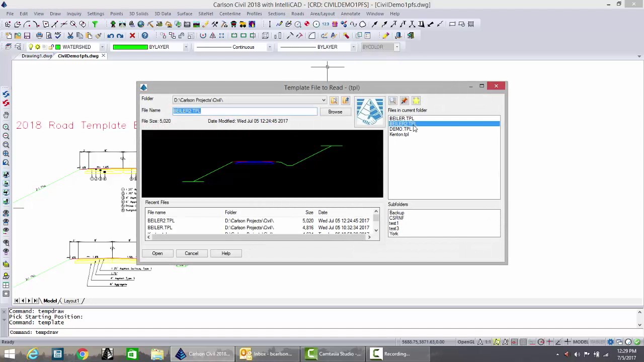The image size is (644, 362).
Task: Click the Undo arrow in the toolbar
Action: (x=110, y=36)
